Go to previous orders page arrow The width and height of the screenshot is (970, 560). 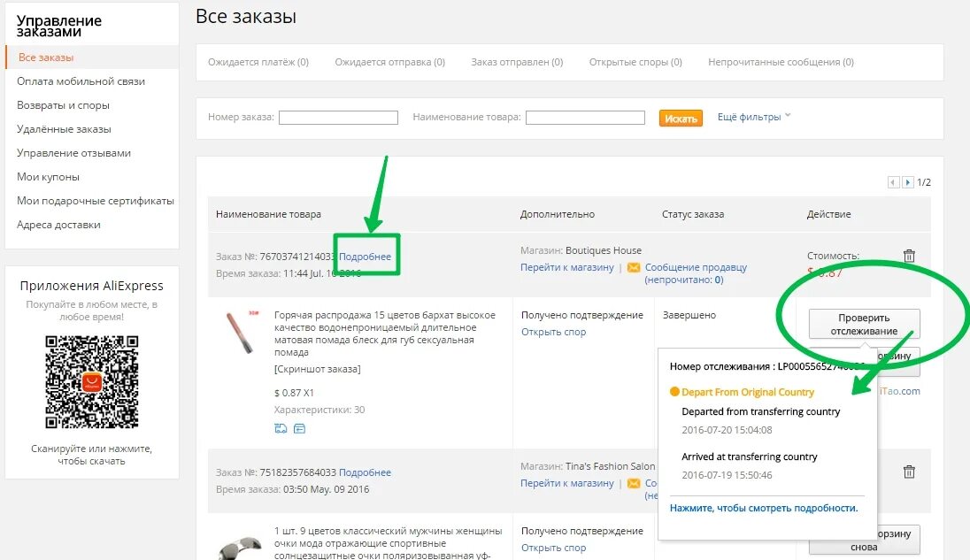893,181
